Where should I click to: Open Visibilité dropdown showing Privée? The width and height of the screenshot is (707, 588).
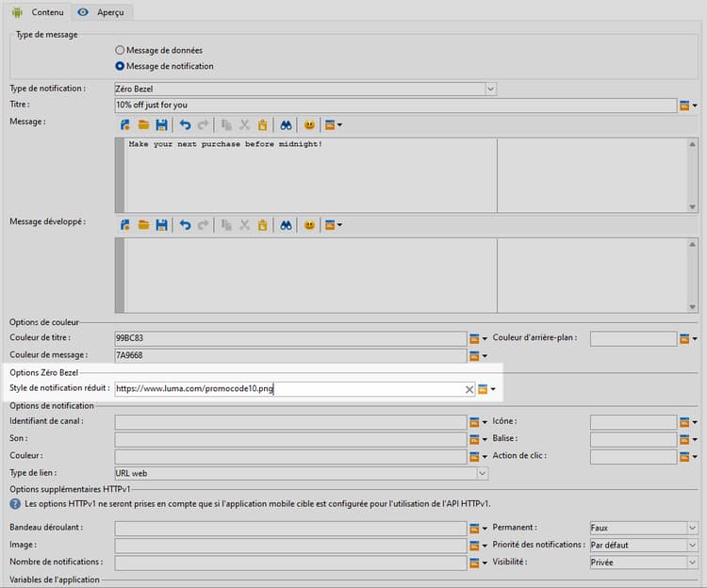(x=644, y=563)
